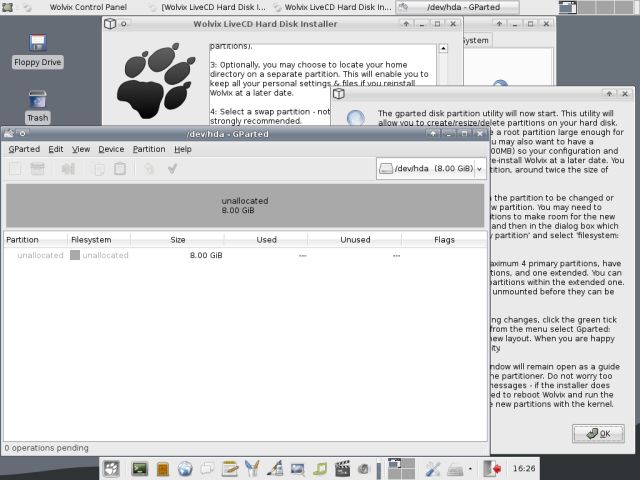Image resolution: width=640 pixels, height=480 pixels.
Task: Open the brown file manager panel icon
Action: tap(162, 469)
